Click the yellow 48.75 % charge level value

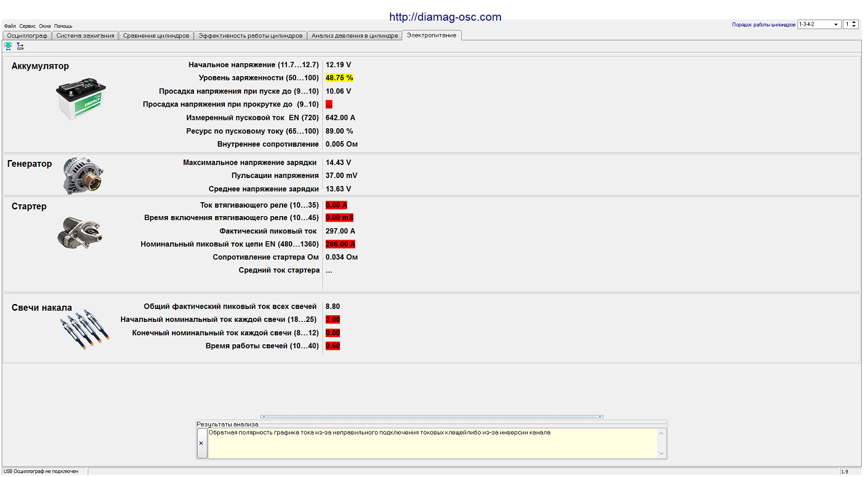[339, 78]
